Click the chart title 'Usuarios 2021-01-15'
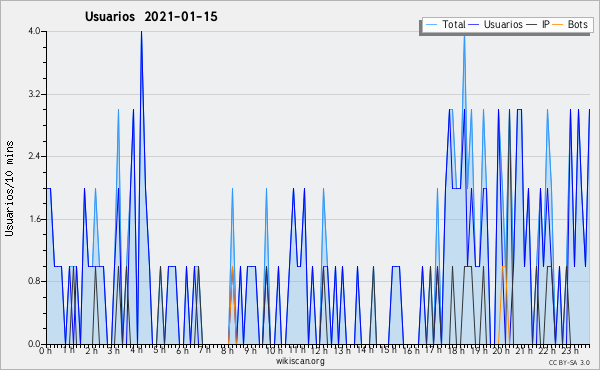Screen dimensions: 600x370 (151, 16)
